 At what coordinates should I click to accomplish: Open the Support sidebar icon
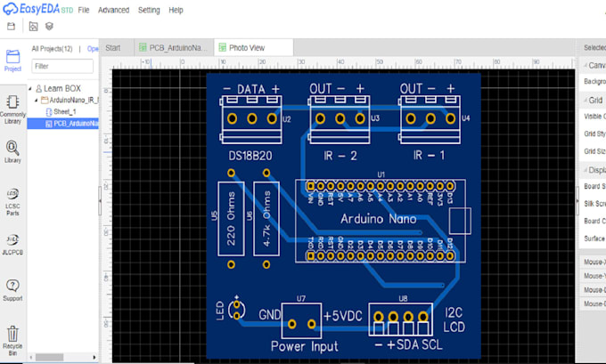pos(12,290)
